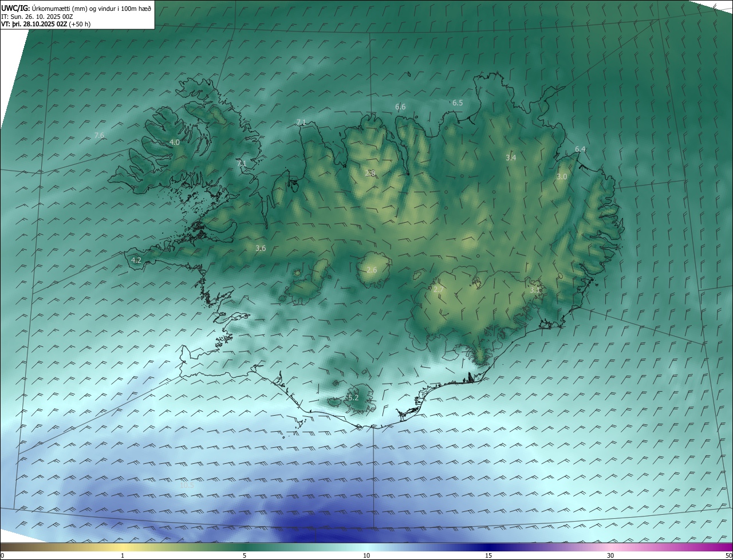Select the 4.0 value over the Westfjords
733x560 pixels.
(175, 142)
